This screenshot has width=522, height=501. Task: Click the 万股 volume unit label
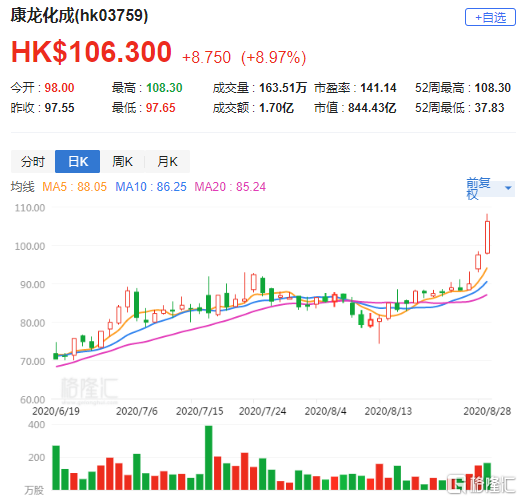click(34, 490)
